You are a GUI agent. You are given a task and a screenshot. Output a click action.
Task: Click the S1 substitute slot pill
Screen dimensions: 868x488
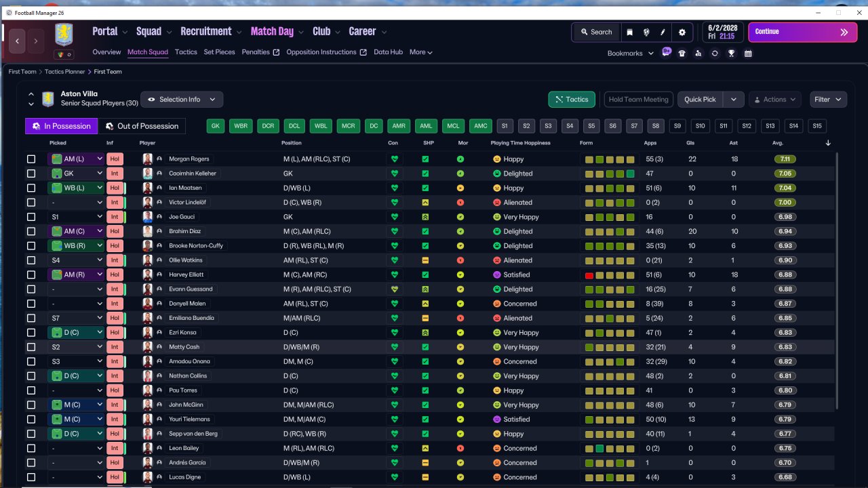point(505,126)
